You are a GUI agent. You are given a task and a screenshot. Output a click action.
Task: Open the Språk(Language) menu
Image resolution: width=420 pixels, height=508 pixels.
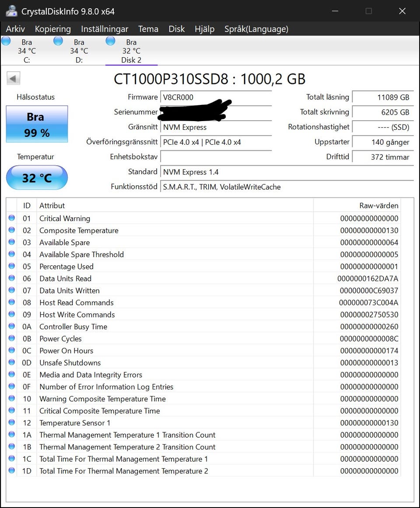pos(256,29)
